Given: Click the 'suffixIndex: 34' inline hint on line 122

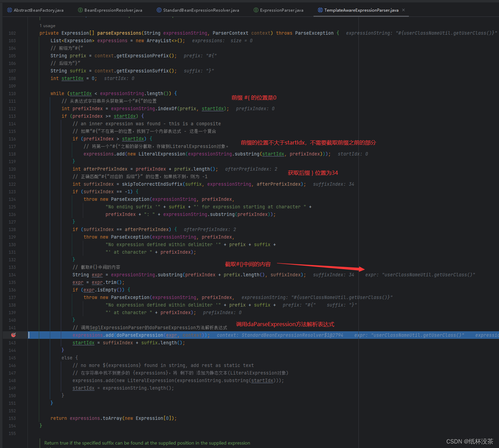Looking at the screenshot, I should (x=333, y=184).
